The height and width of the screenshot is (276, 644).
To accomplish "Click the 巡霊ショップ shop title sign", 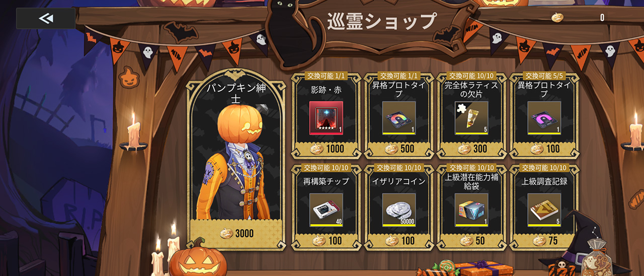I will 381,22.
